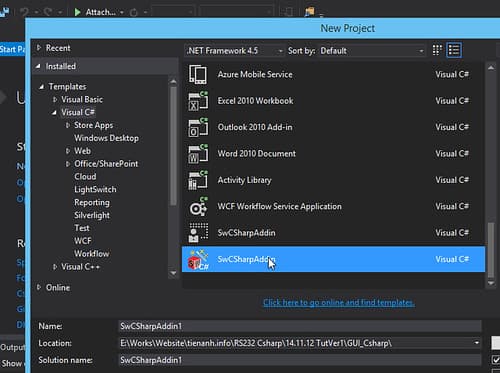500x373 pixels.
Task: Expand the Online section
Action: pyautogui.click(x=39, y=287)
